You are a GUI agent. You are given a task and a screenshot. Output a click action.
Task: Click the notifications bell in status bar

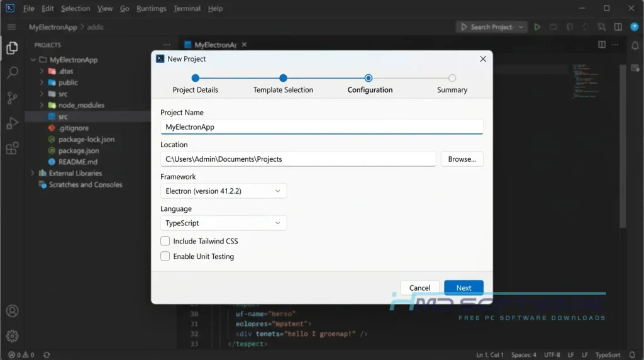pos(631,355)
